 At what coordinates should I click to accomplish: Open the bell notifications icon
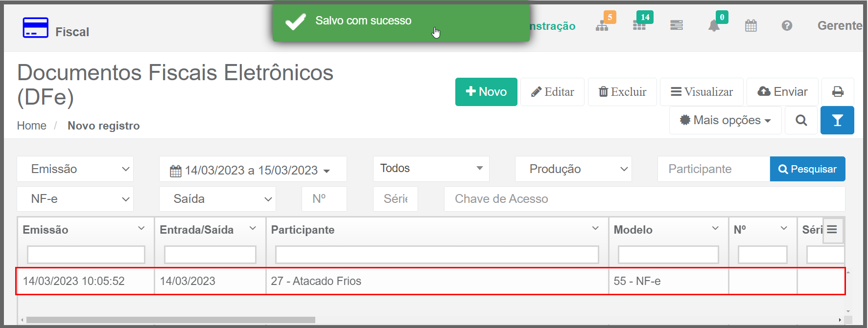coord(714,26)
